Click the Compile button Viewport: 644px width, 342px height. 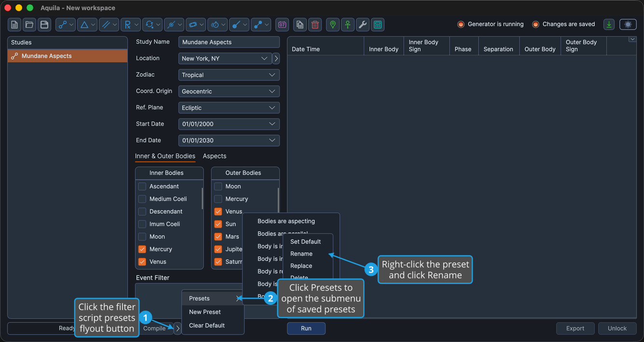tap(154, 328)
